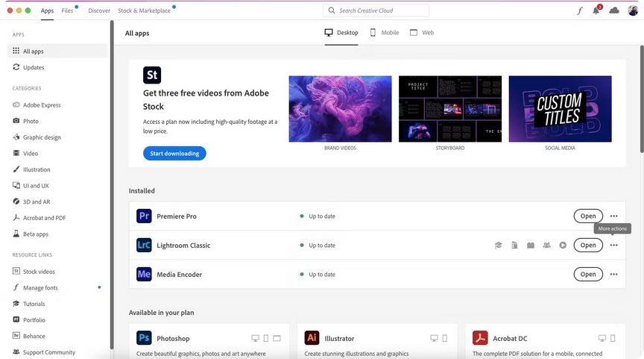Viewport: 644px width, 359px height.
Task: Open More actions menu for Lightroom Classic
Action: click(x=613, y=246)
